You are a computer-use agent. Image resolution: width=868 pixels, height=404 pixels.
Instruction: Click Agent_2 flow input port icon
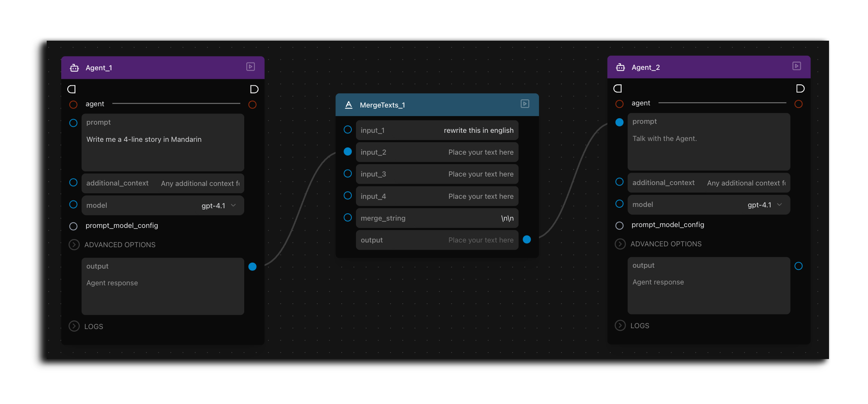tap(617, 88)
